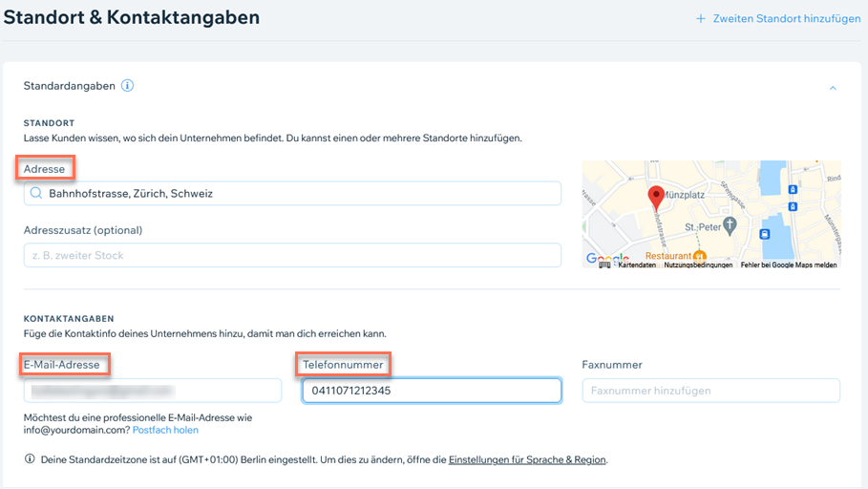This screenshot has width=868, height=489.
Task: Click the Faxnummer label
Action: coord(612,365)
